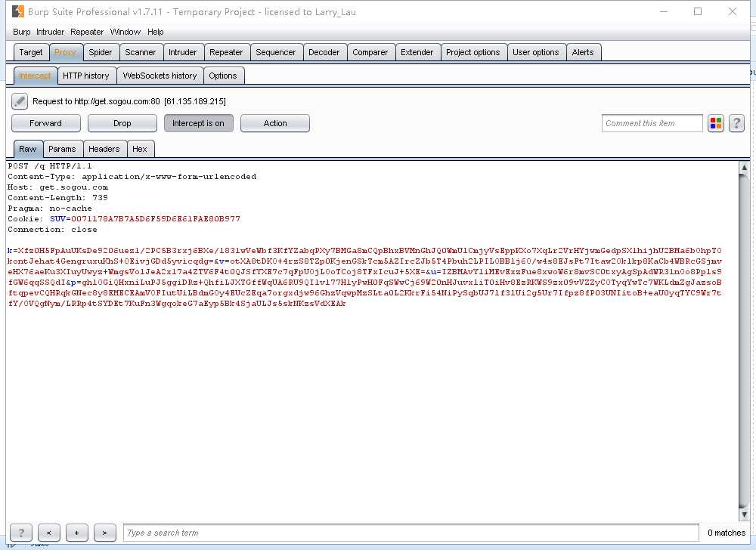Image resolution: width=756 pixels, height=550 pixels.
Task: Click the 'Content-Length: 739' header line
Action: (x=58, y=197)
